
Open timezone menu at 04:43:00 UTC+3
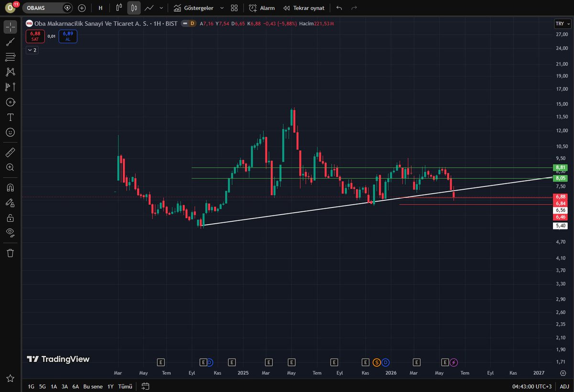(532, 386)
